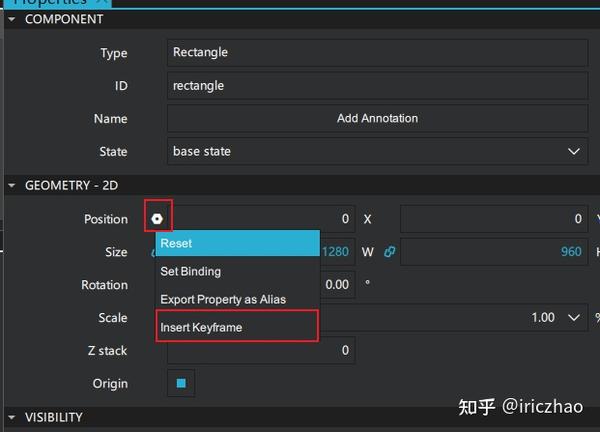Click the ID field containing rectangle
600x432 pixels.
click(x=377, y=85)
